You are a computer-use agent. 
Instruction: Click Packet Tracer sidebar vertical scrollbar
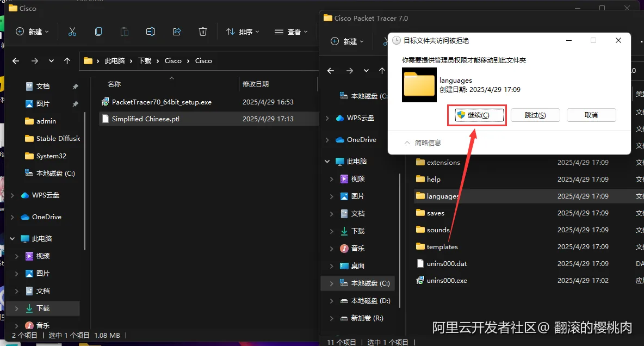400,240
